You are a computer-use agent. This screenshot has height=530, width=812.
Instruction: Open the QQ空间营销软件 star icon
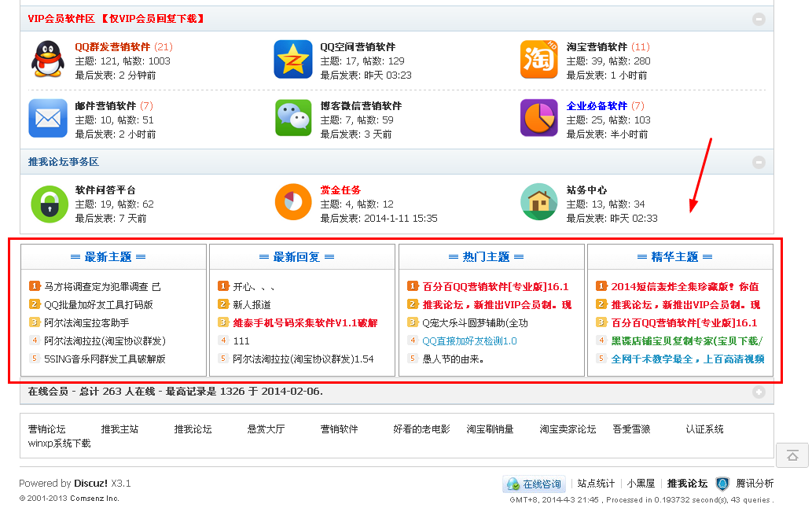pyautogui.click(x=292, y=61)
